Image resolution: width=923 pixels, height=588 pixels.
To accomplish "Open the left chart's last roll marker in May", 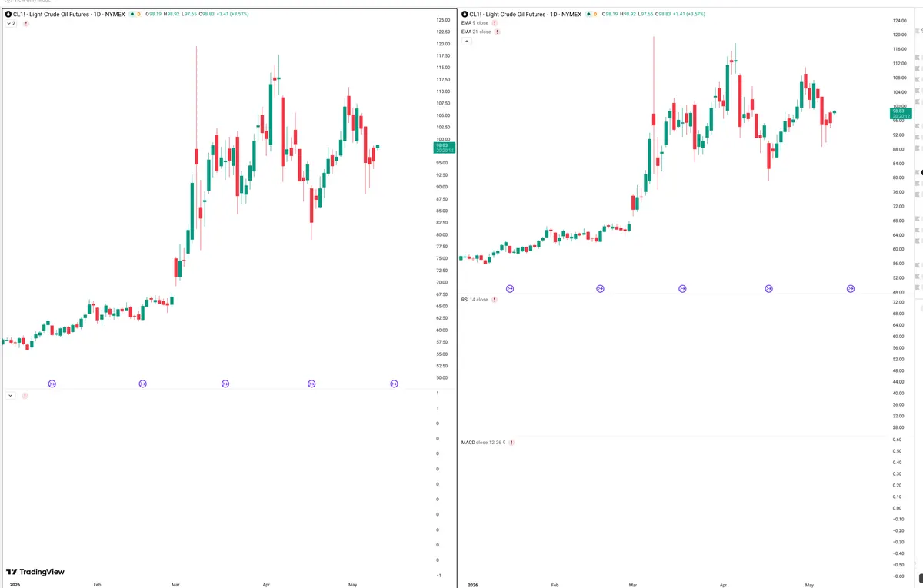I will pyautogui.click(x=394, y=384).
